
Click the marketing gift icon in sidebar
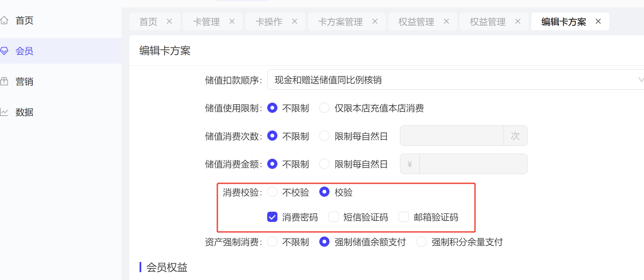4,82
